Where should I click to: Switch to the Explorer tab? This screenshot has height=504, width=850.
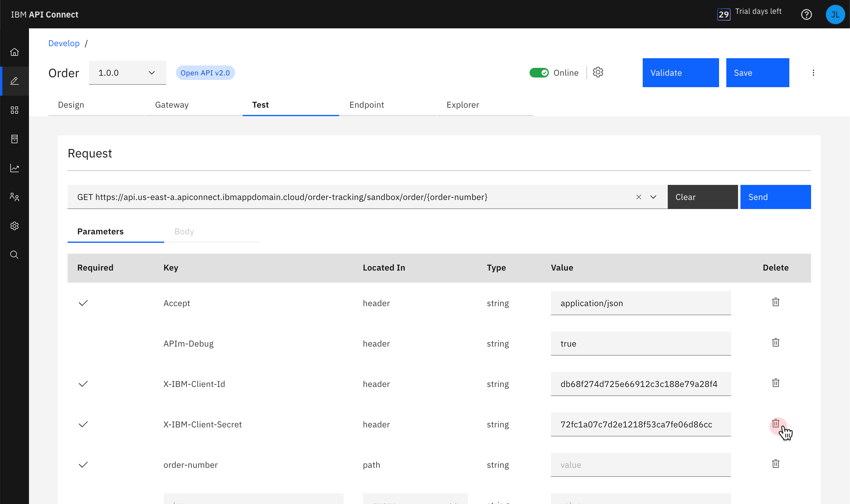(463, 105)
